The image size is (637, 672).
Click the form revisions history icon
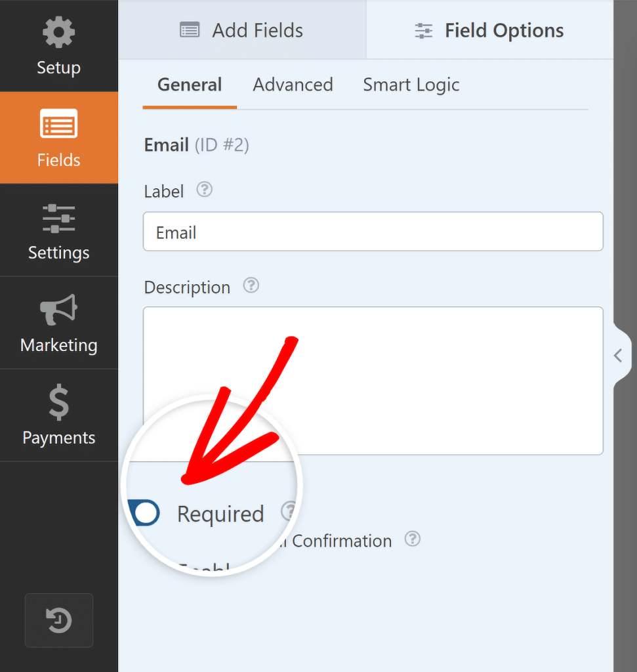click(58, 619)
